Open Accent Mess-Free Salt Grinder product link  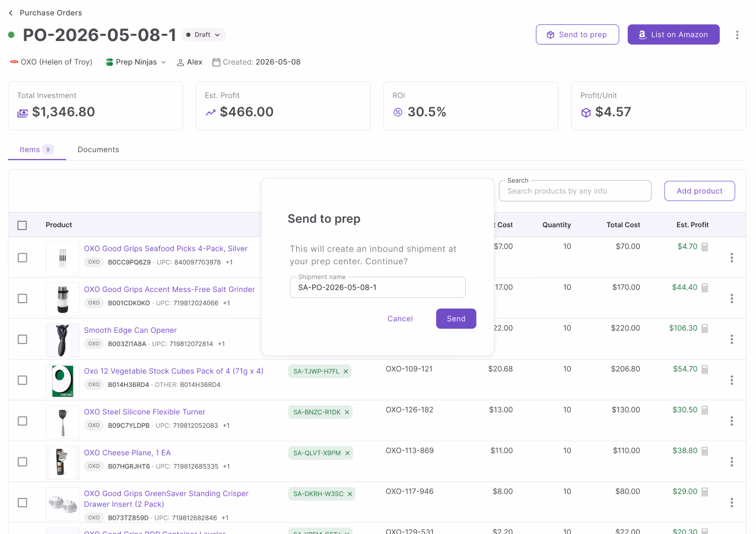coord(169,290)
